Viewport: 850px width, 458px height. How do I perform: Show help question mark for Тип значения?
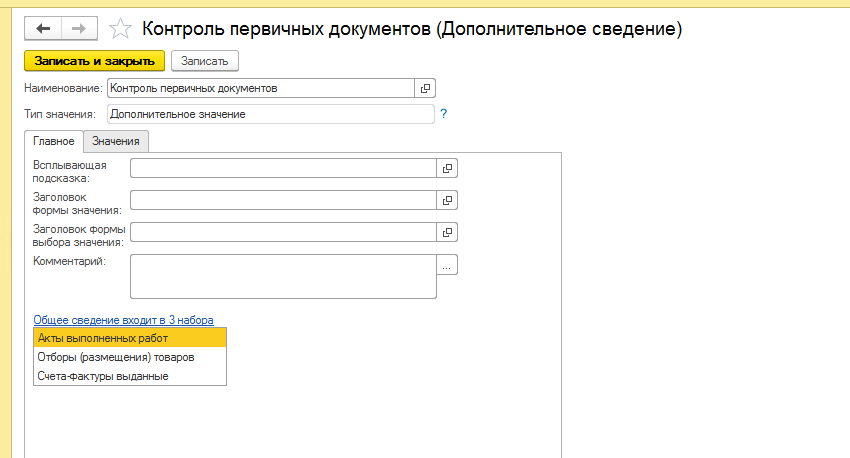tap(443, 114)
